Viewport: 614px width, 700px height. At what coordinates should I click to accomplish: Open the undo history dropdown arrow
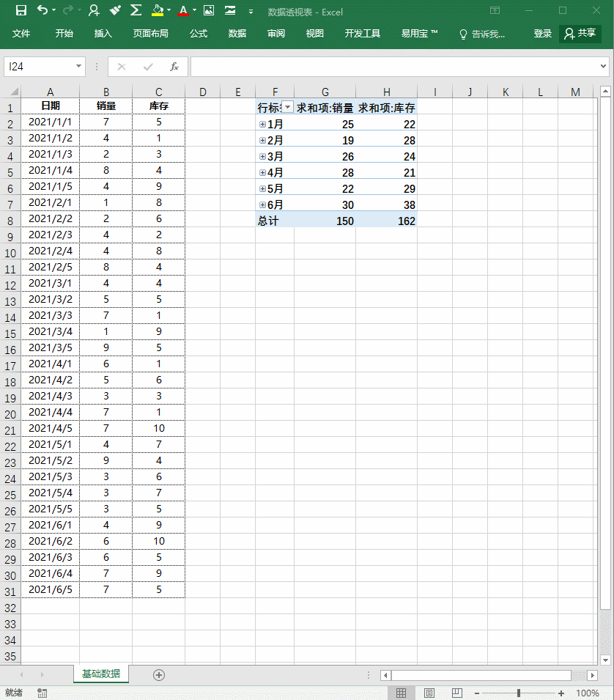[54, 10]
